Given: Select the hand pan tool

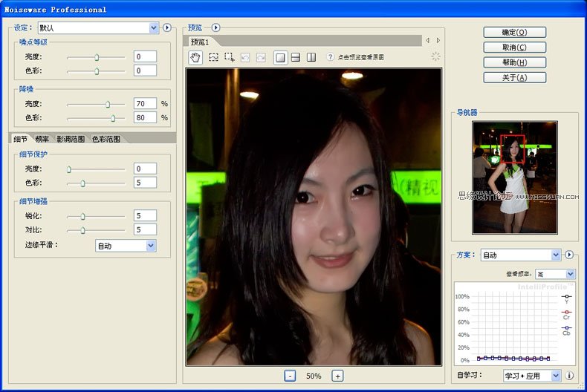Looking at the screenshot, I should click(x=195, y=57).
